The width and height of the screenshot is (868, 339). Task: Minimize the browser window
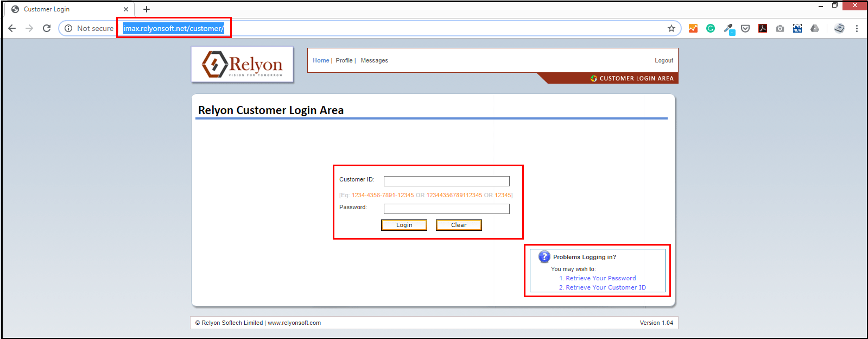(x=821, y=6)
